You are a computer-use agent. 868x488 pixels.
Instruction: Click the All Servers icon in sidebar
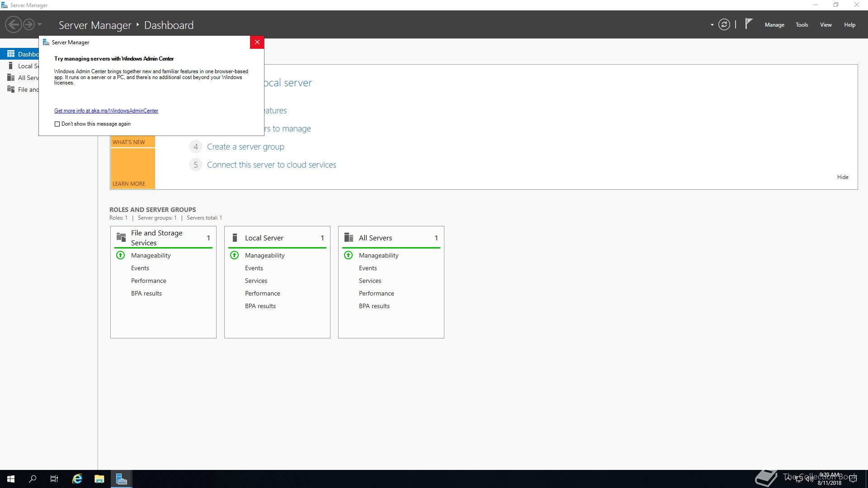point(11,77)
